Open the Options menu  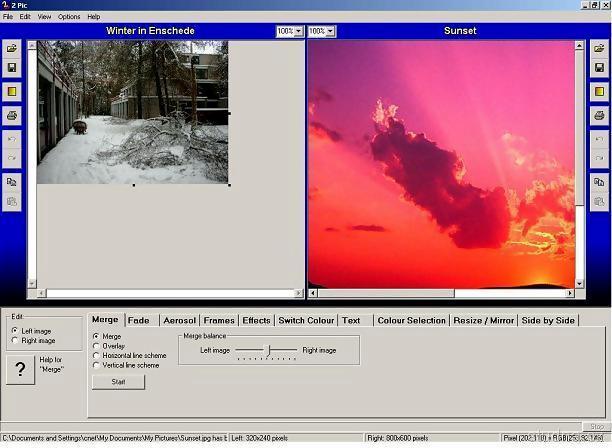click(69, 17)
